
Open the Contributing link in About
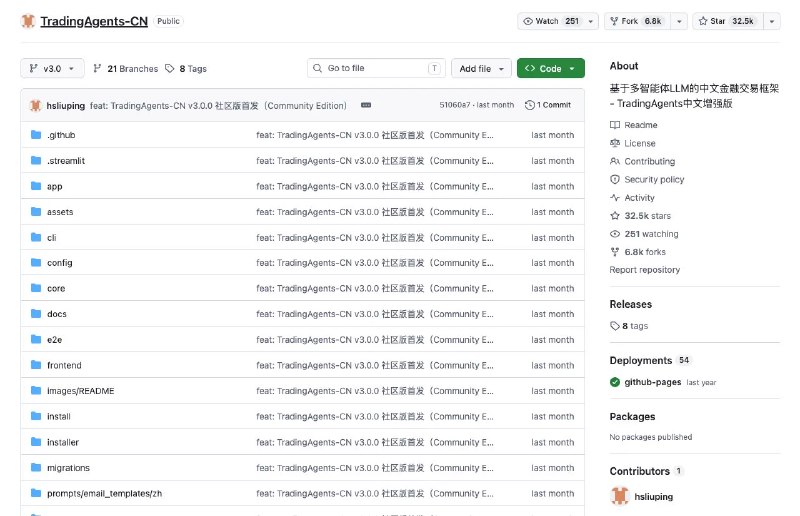[x=642, y=161]
